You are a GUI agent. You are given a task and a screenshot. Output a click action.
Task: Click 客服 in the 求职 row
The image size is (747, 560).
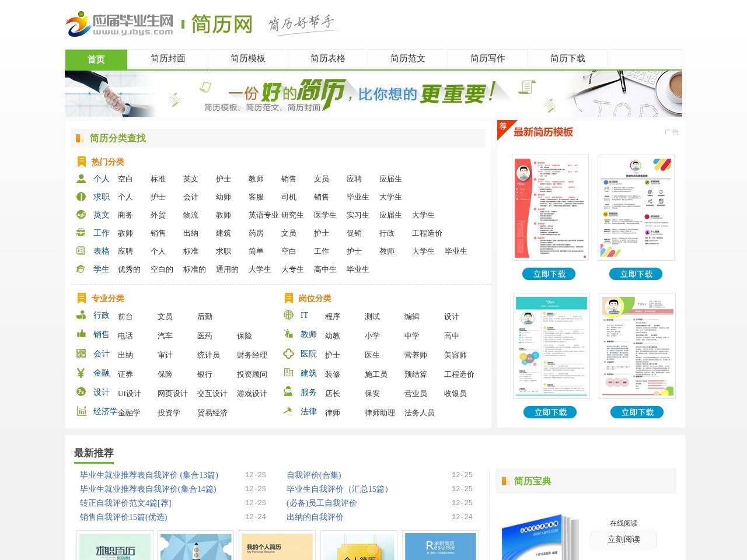tap(256, 197)
